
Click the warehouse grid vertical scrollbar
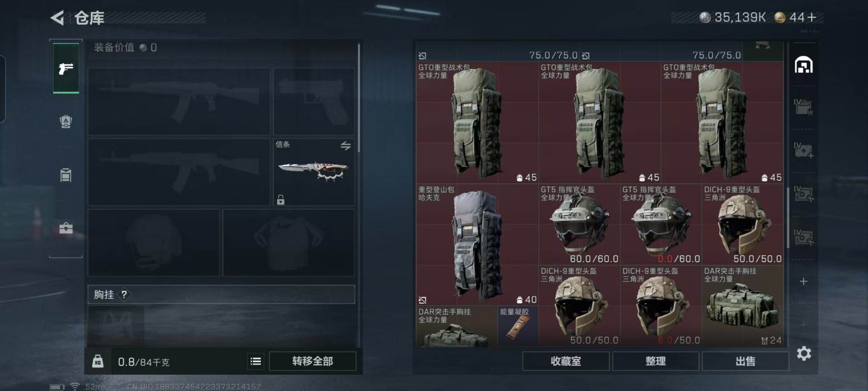788,217
